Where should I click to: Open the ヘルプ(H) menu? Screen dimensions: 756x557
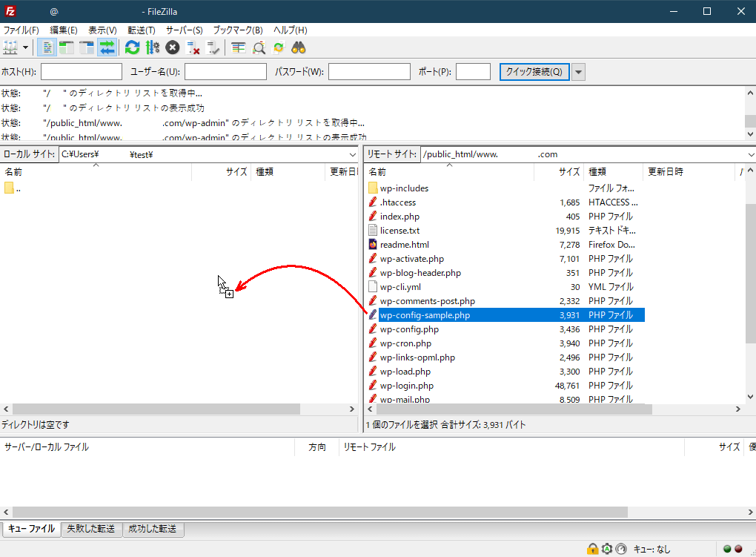click(x=291, y=30)
